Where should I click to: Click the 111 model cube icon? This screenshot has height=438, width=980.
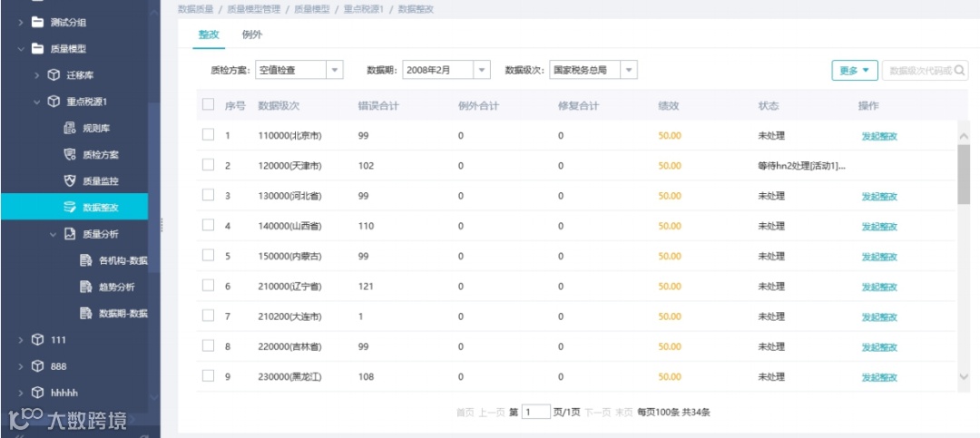[38, 340]
